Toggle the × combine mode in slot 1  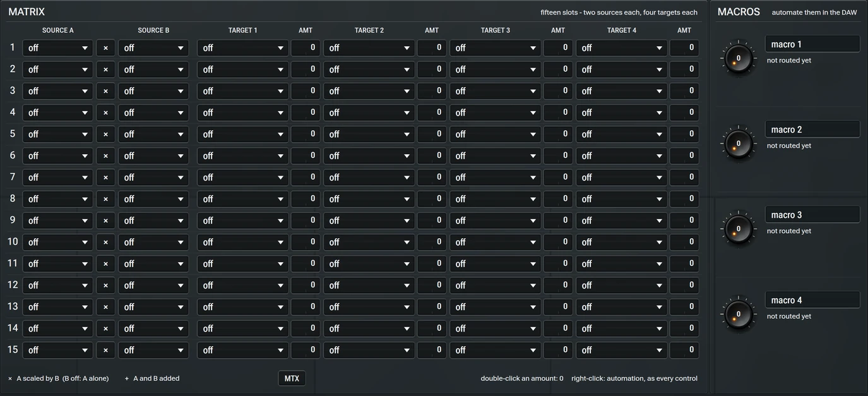(105, 48)
